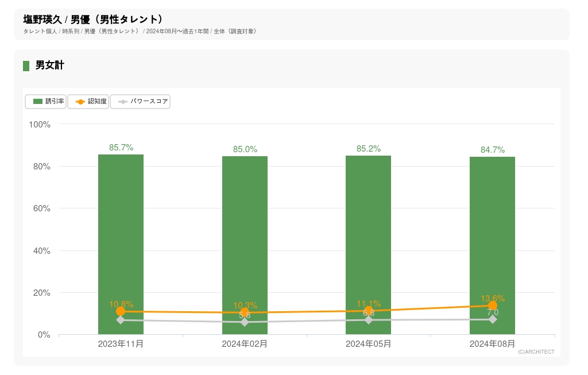588x375 pixels.
Task: Click the 2024年08月 x-axis label
Action: [493, 344]
